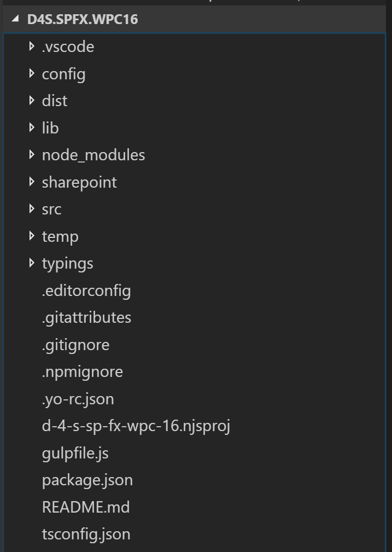
Task: Expand the temp folder arrow
Action: pyautogui.click(x=32, y=236)
